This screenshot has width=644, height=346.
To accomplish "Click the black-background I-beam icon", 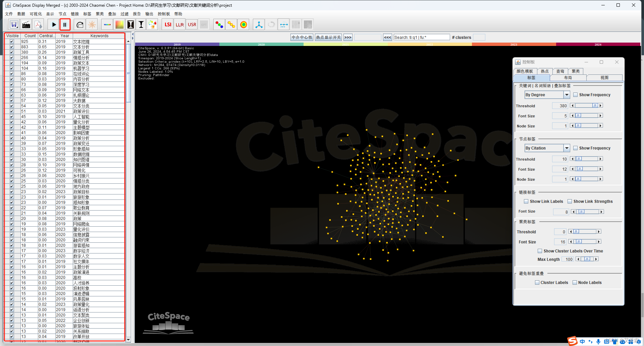I will (131, 24).
